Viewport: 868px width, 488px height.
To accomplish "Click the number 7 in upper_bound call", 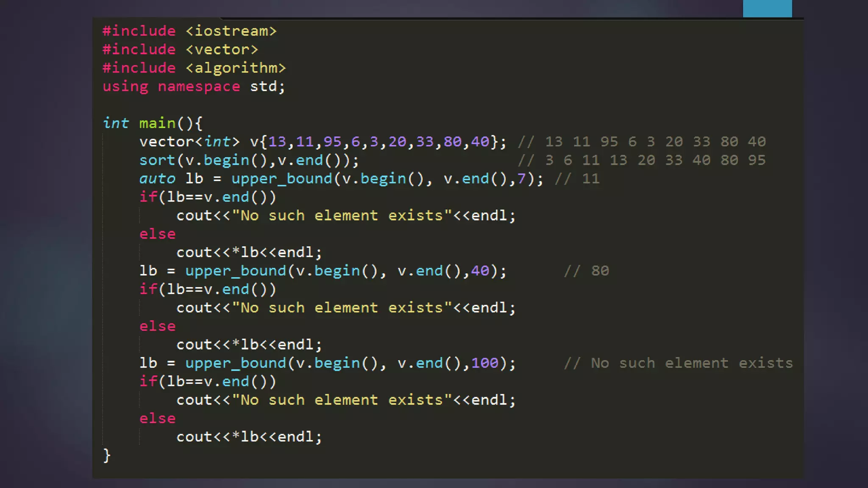I will [521, 179].
